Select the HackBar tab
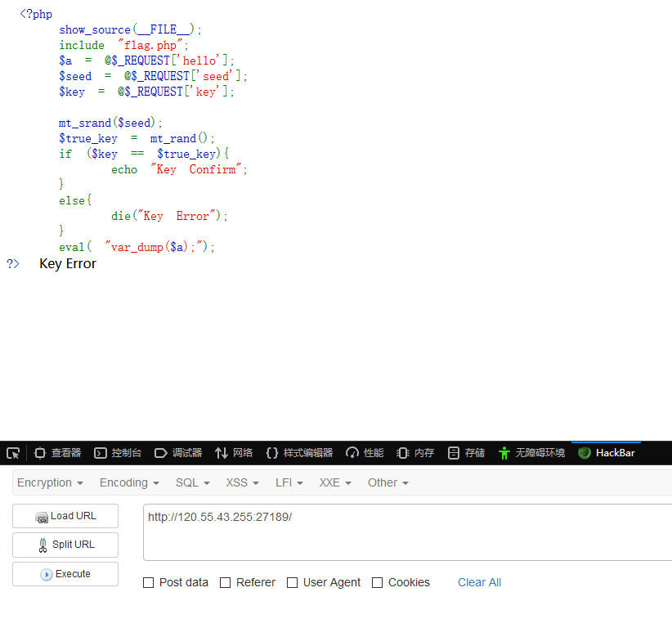The width and height of the screenshot is (672, 619). pos(606,453)
